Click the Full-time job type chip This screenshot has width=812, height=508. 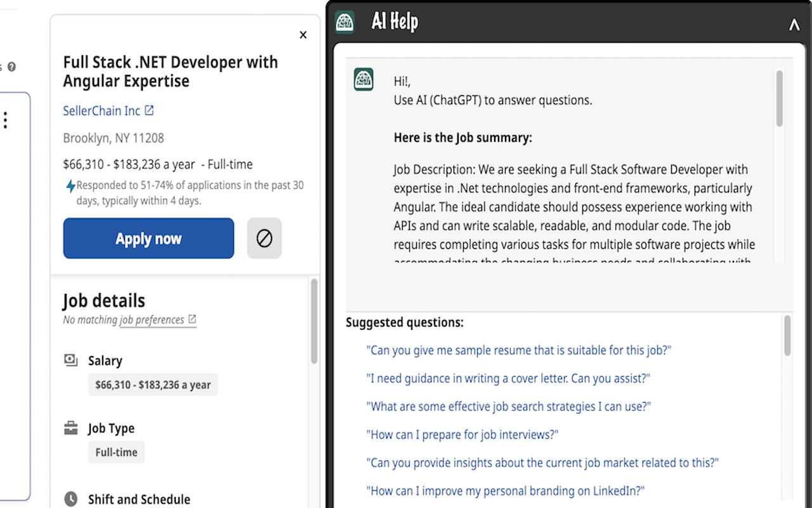tap(116, 452)
